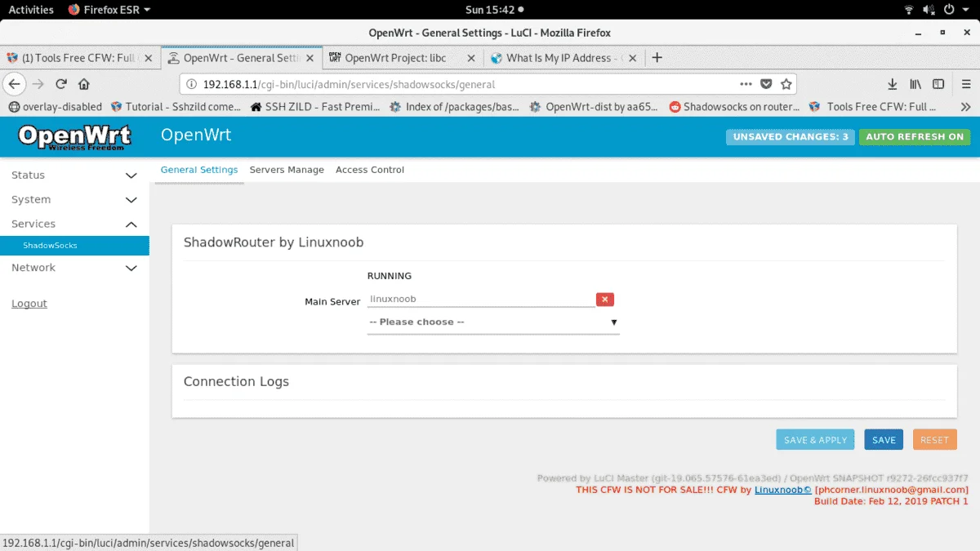Viewport: 980px width, 551px height.
Task: Close the OpenWrt General Settings tab
Action: pyautogui.click(x=310, y=58)
